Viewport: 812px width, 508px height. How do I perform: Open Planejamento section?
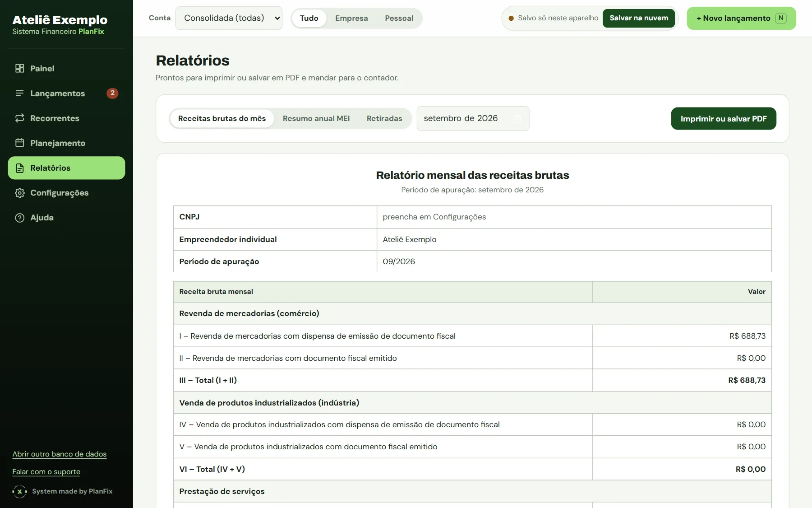[66, 143]
